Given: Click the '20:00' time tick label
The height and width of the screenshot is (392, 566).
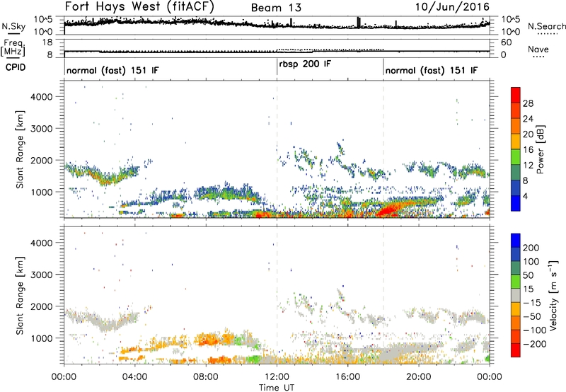Looking at the screenshot, I should 419,377.
